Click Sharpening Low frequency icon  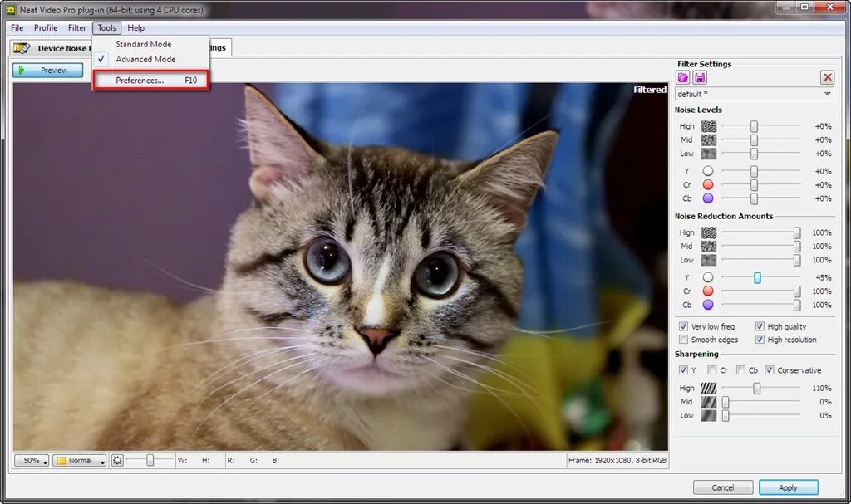(x=708, y=415)
